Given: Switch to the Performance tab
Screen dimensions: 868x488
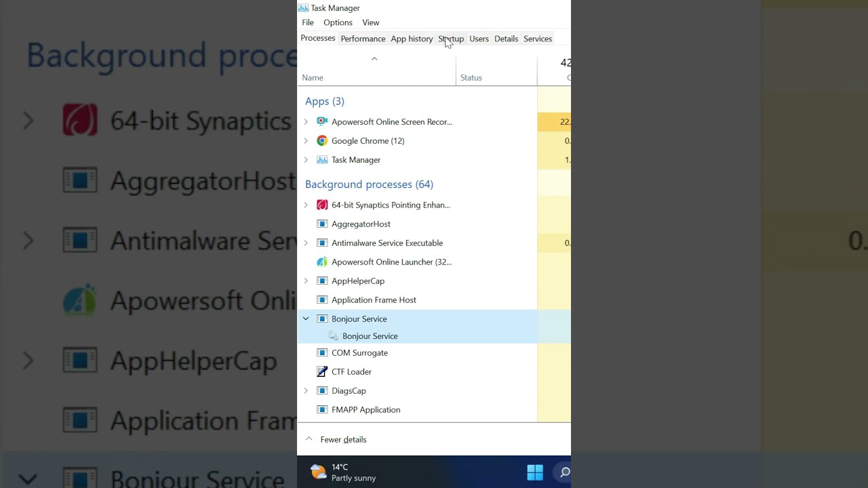Looking at the screenshot, I should coord(363,39).
